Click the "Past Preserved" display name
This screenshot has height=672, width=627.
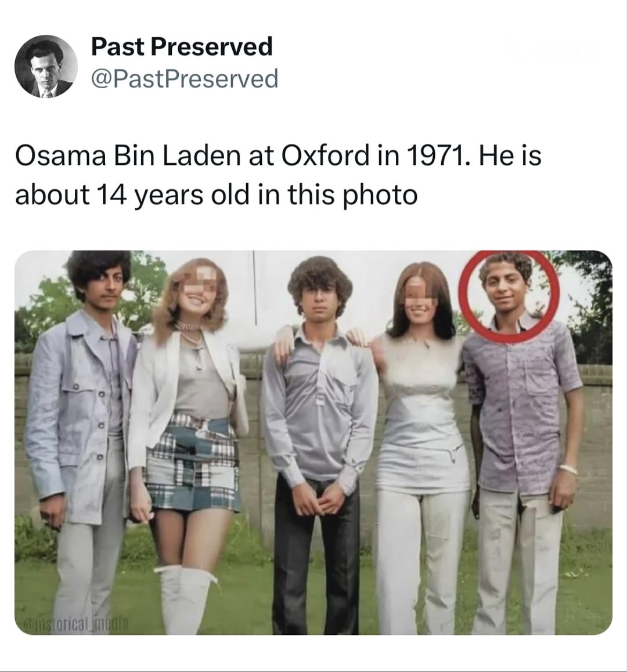coord(182,46)
